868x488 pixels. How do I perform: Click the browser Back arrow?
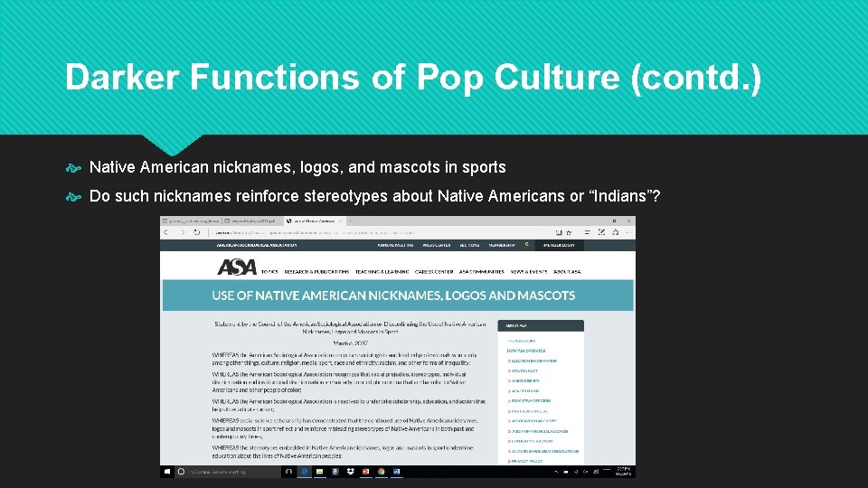pos(166,232)
